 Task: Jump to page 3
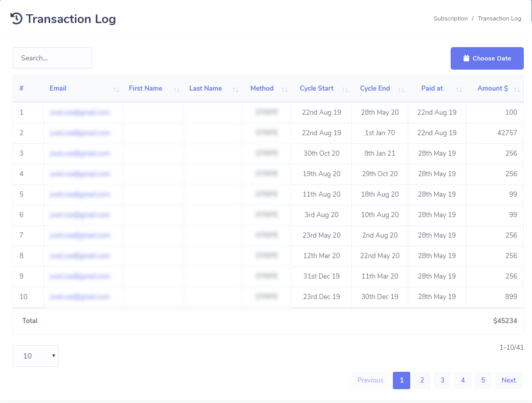click(442, 380)
